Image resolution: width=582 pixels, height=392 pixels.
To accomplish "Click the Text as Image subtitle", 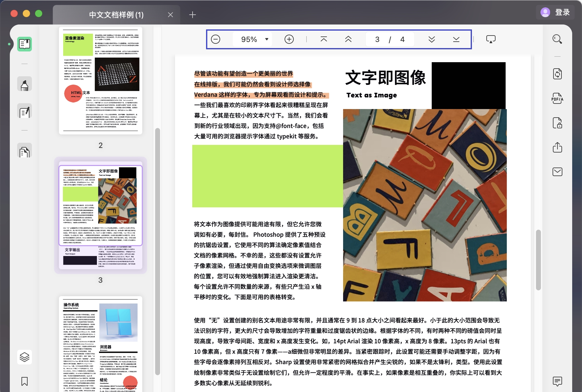I will (372, 95).
